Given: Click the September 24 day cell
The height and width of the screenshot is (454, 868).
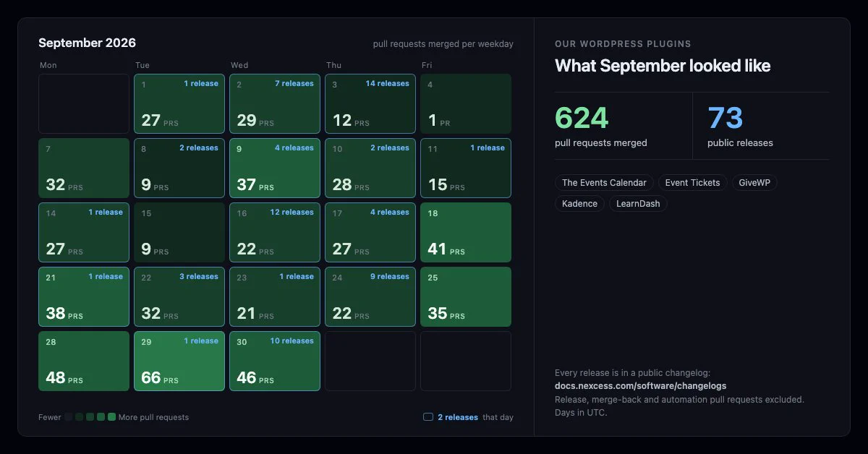Looking at the screenshot, I should (x=370, y=297).
